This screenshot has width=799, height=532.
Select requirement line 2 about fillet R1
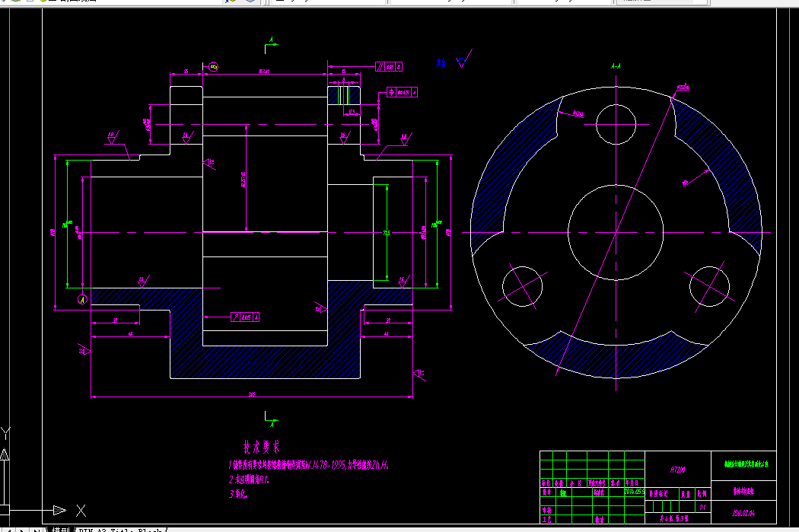tap(249, 479)
